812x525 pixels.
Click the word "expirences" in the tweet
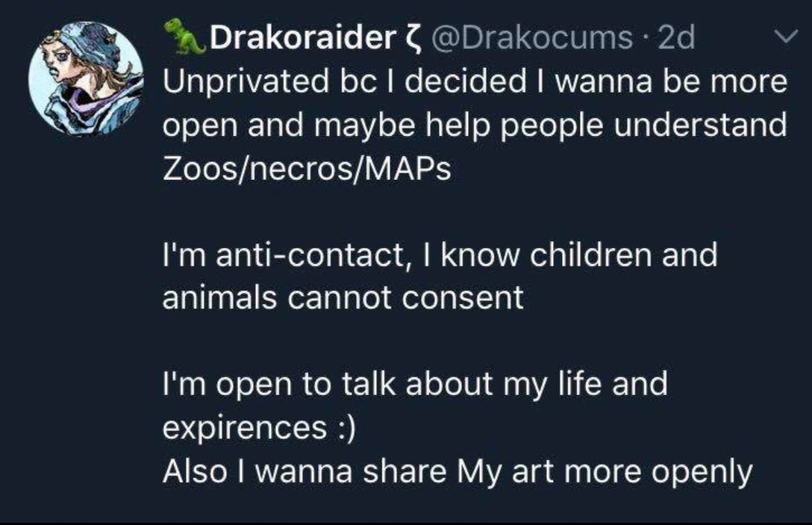click(243, 429)
